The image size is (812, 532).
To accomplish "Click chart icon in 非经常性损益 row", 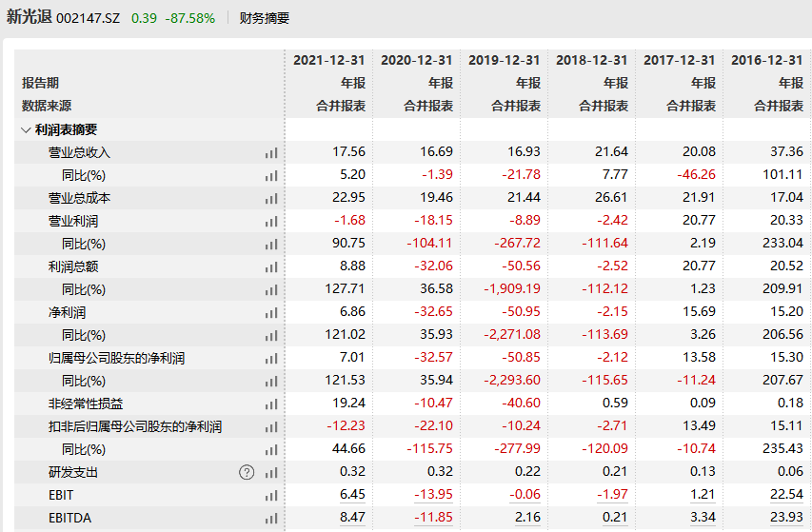I will 271,404.
